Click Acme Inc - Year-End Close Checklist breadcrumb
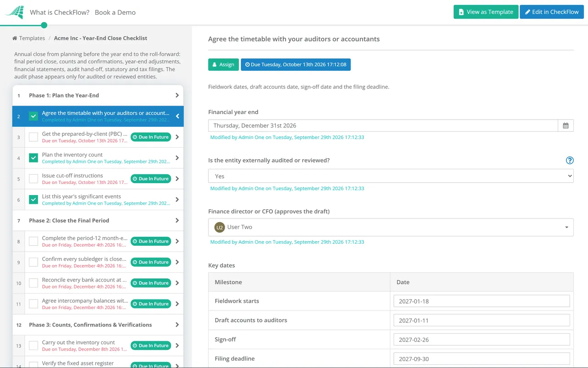The height and width of the screenshot is (368, 588). click(x=101, y=38)
